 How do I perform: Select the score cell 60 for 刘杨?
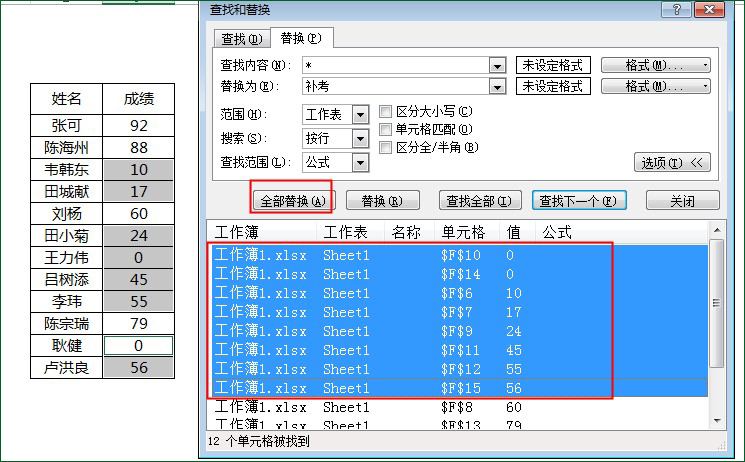point(139,214)
